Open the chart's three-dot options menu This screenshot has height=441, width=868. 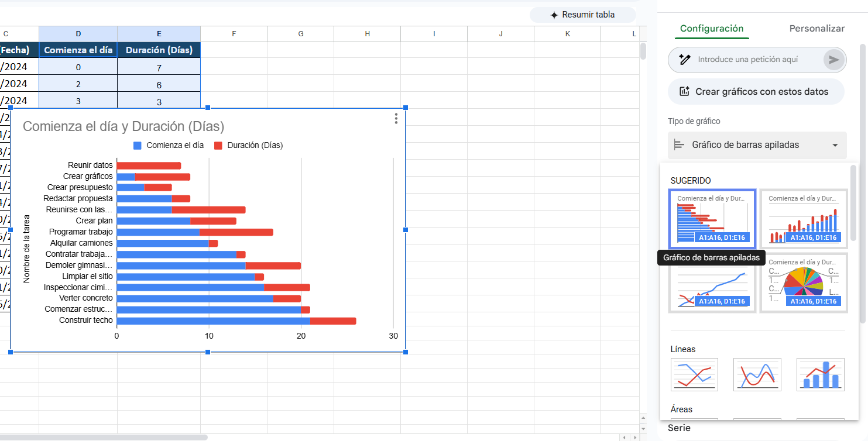(396, 119)
